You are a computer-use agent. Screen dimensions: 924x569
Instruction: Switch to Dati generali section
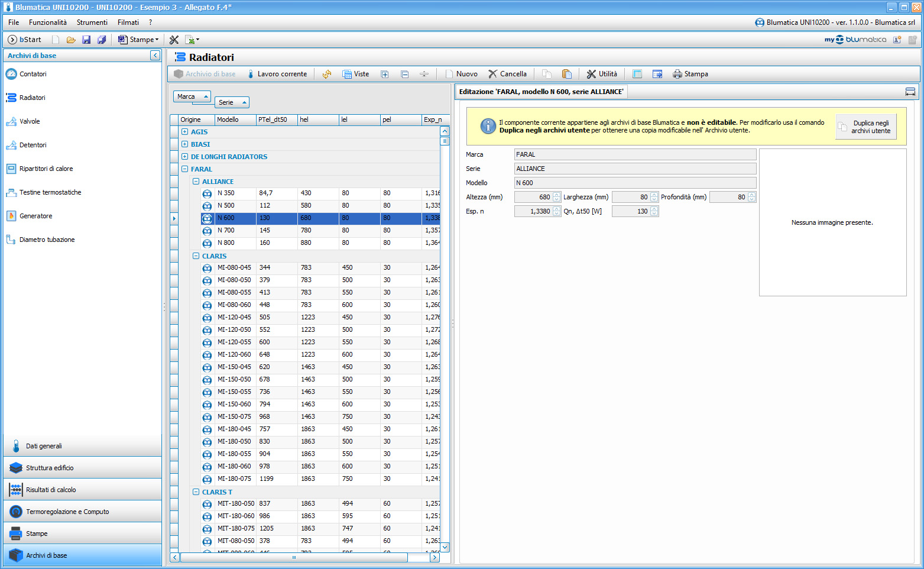tap(82, 446)
